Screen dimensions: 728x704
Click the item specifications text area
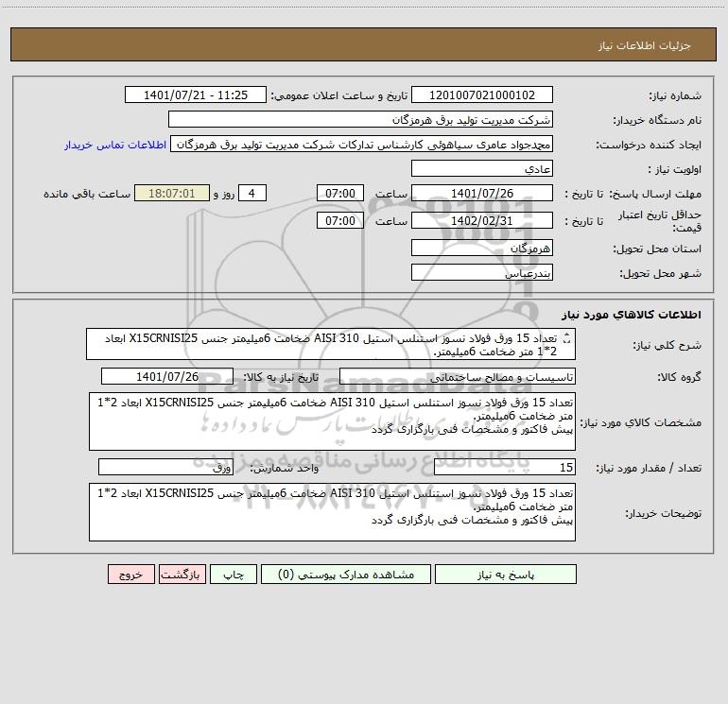pos(332,421)
